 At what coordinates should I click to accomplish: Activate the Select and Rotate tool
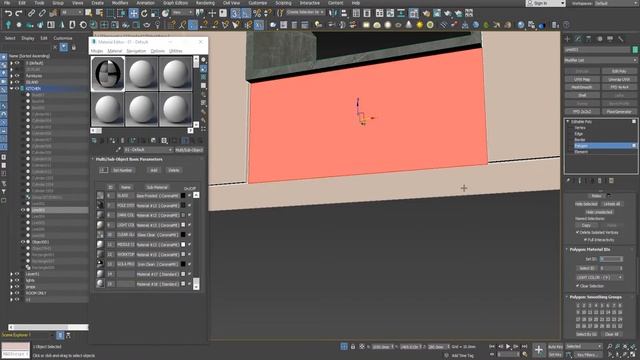click(x=144, y=13)
